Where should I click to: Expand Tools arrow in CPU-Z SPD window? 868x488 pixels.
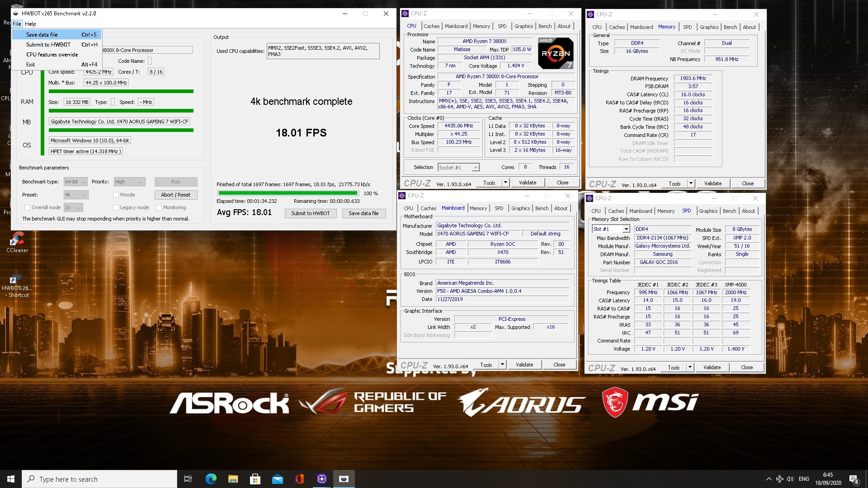point(690,367)
